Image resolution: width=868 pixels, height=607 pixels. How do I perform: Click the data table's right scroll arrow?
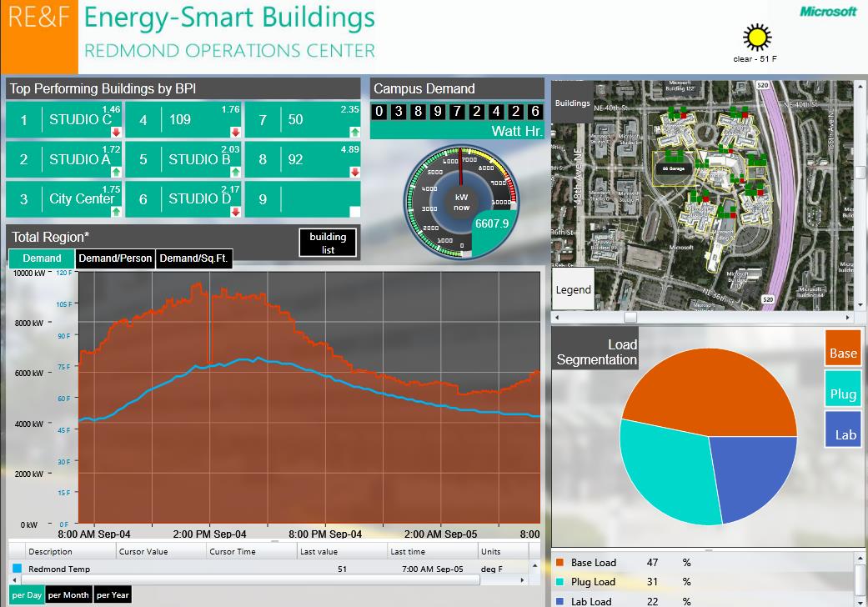pos(522,579)
